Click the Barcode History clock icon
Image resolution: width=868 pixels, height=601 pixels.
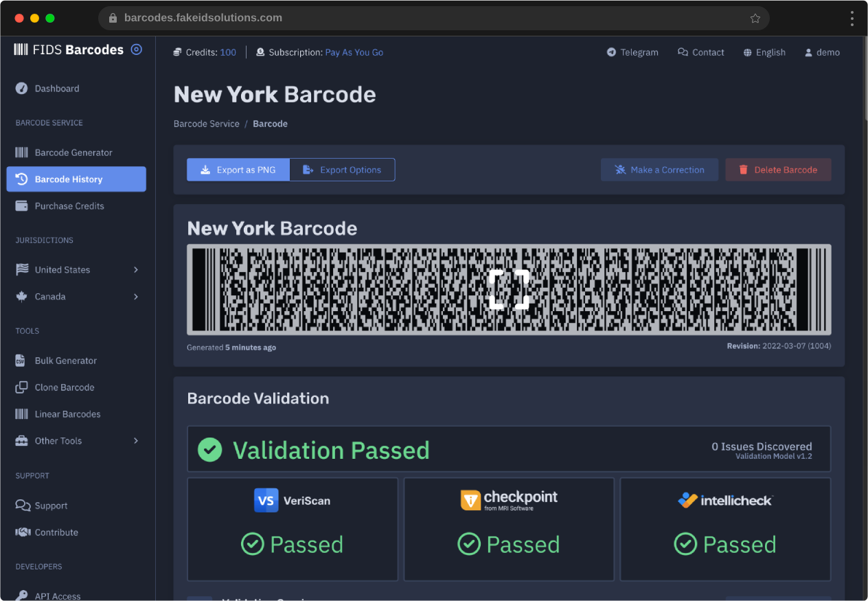coord(22,179)
